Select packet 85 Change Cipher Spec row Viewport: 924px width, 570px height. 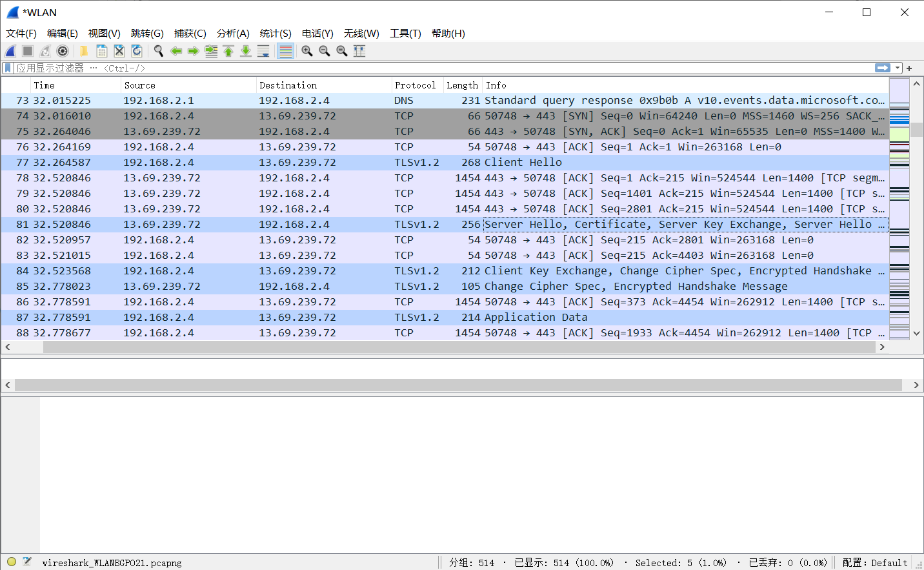(x=445, y=287)
